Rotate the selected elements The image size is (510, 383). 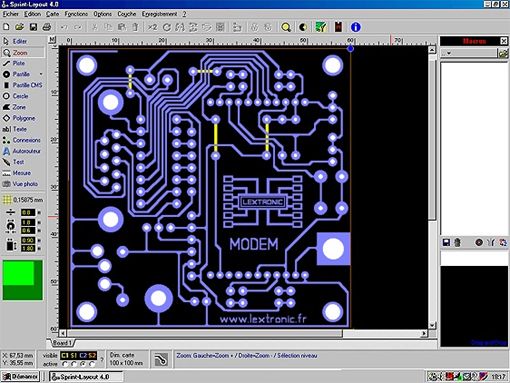click(166, 27)
